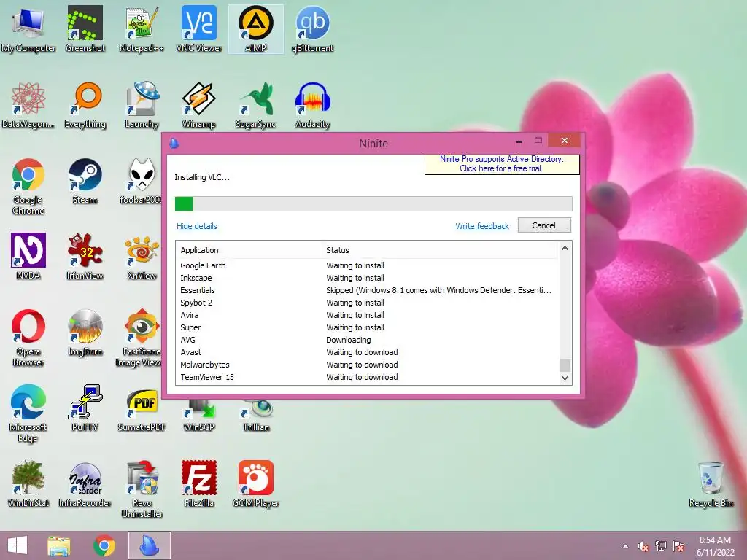Screen dimensions: 747x560
Task: Select the FileZilla desktop shortcut
Action: click(198, 484)
